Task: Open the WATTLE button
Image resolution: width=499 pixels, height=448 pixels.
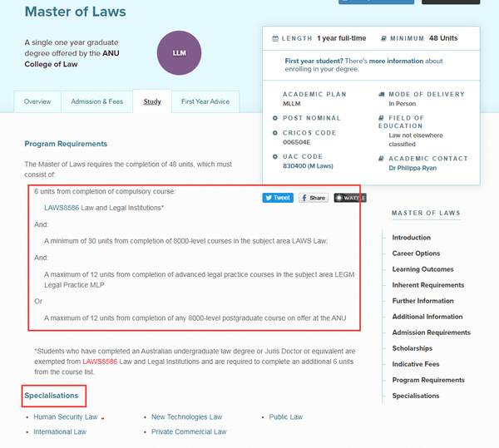Action: pyautogui.click(x=350, y=198)
